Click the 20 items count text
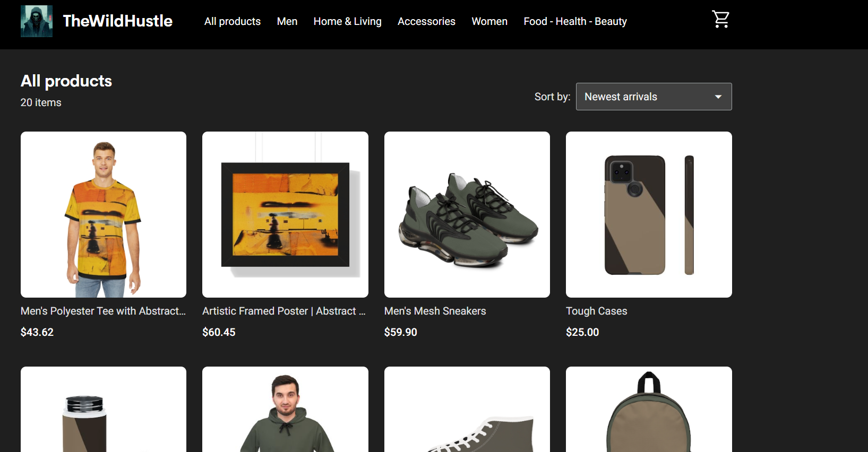The image size is (868, 452). (x=41, y=102)
